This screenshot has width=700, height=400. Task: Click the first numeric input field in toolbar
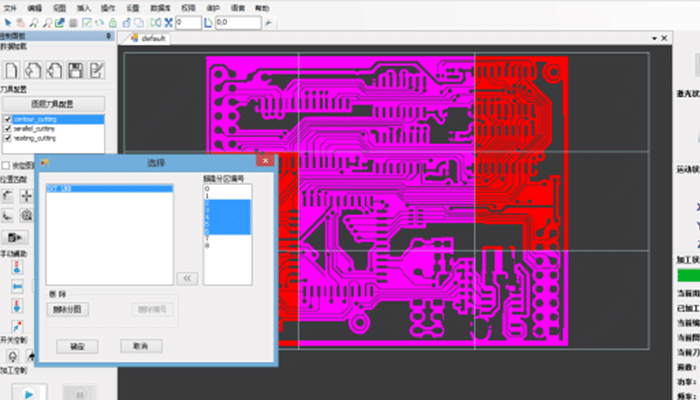coord(190,21)
